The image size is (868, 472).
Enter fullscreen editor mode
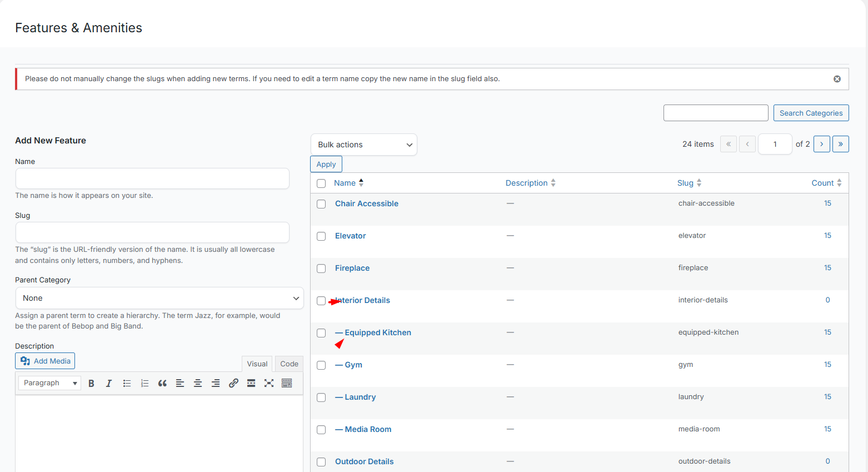click(269, 383)
